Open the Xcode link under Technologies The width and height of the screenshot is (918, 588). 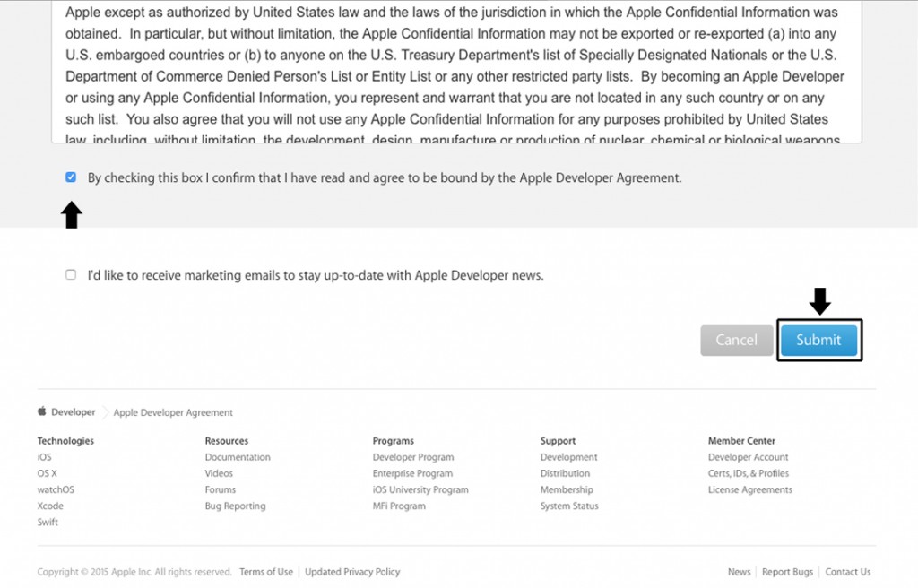pyautogui.click(x=50, y=506)
